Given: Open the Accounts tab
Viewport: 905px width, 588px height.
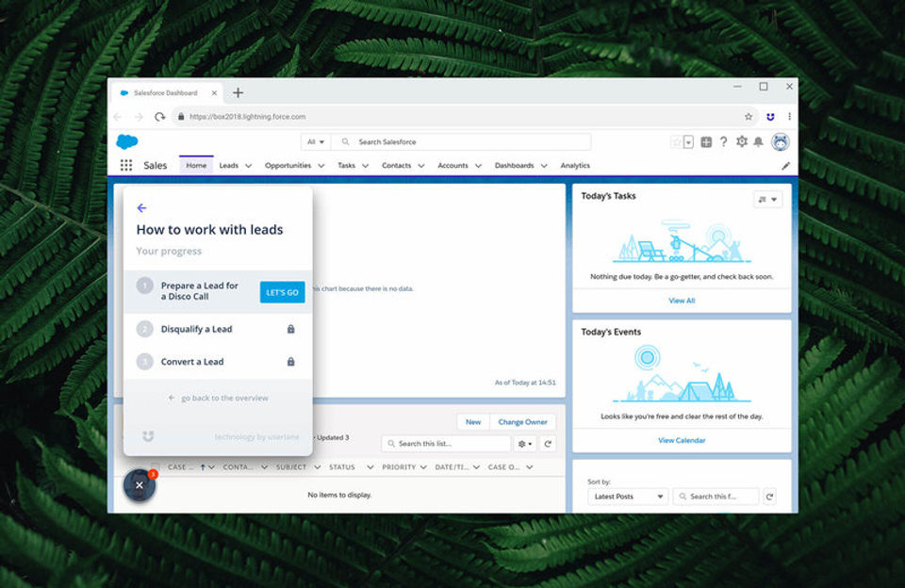Looking at the screenshot, I should point(452,166).
